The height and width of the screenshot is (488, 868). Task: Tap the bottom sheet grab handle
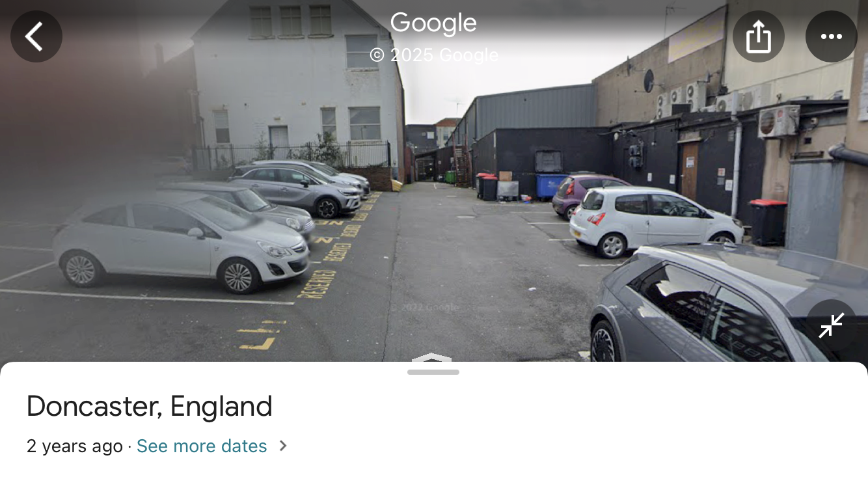433,372
